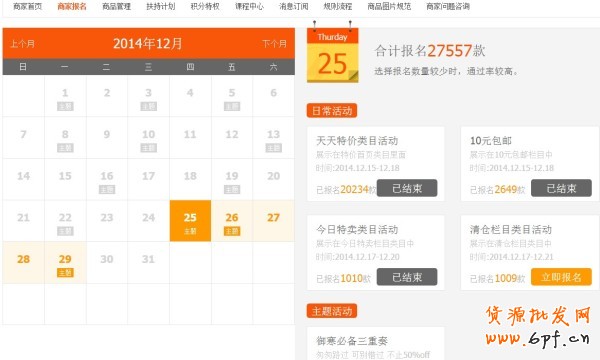The image size is (600, 360).
Task: Open 商家问题咨询 navigation item
Action: pyautogui.click(x=448, y=7)
